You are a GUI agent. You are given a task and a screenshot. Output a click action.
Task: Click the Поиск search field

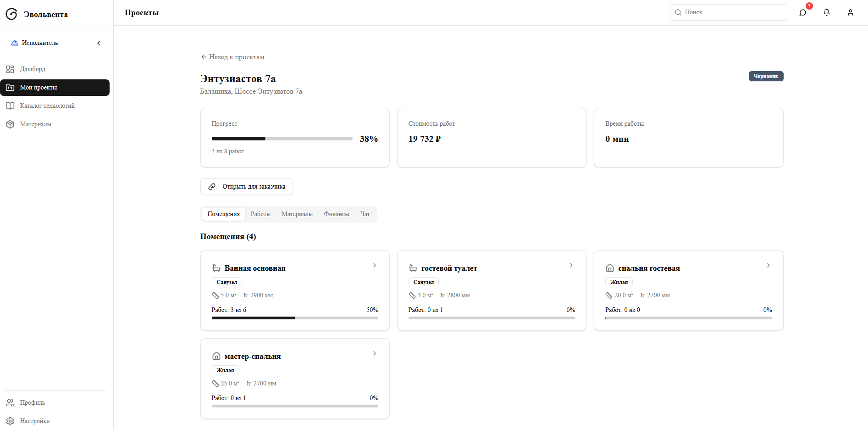point(729,12)
